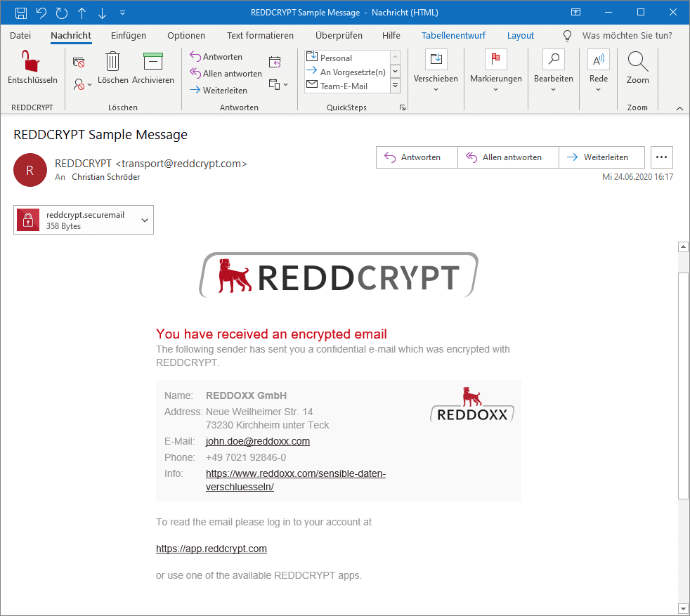The height and width of the screenshot is (616, 690).
Task: Click Antworten in the ribbon
Action: (x=216, y=57)
